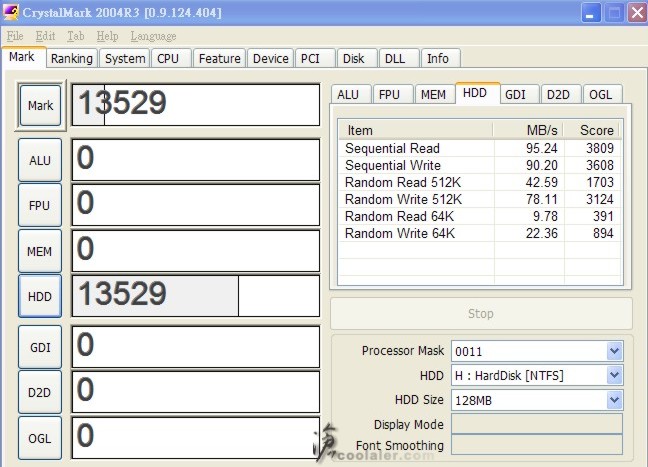
Task: Click the Display Mode field
Action: pyautogui.click(x=537, y=424)
